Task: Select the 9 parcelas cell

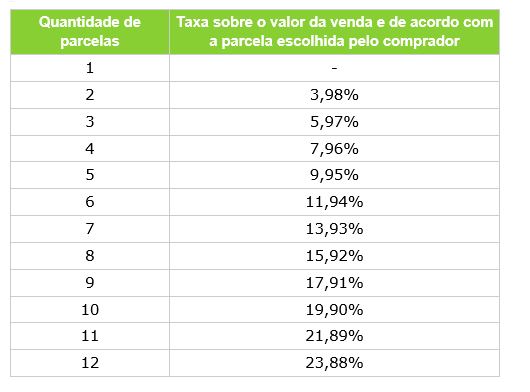Action: pyautogui.click(x=90, y=283)
